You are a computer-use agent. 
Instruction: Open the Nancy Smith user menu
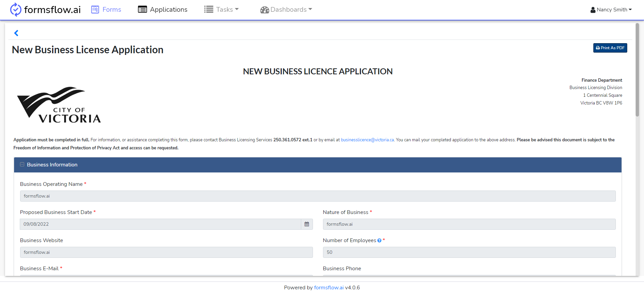pos(611,10)
